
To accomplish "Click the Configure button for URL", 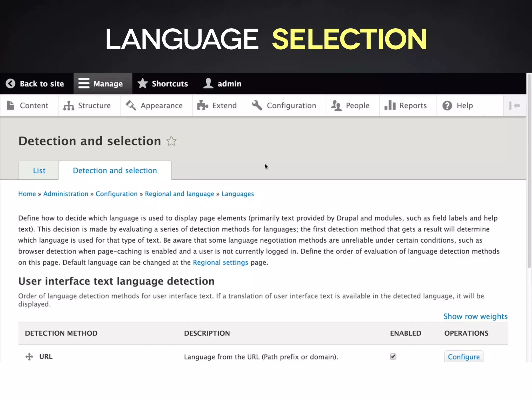I will [464, 357].
